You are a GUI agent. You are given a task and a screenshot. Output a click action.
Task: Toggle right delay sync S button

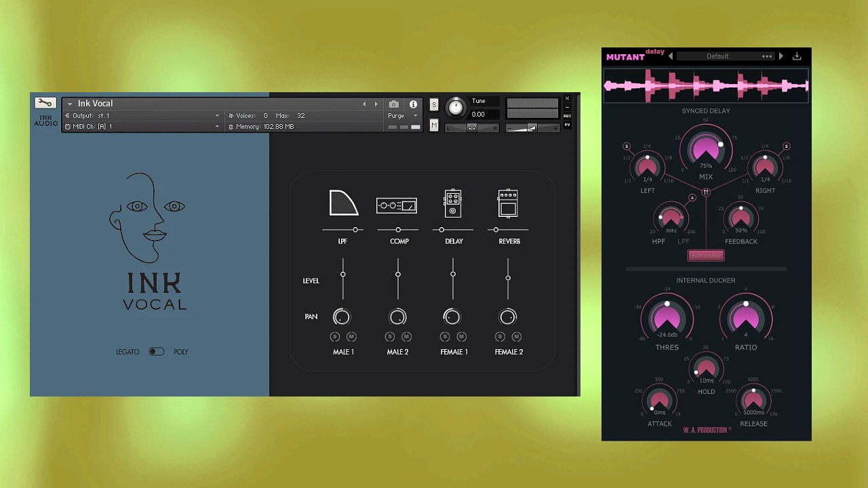[x=787, y=146]
